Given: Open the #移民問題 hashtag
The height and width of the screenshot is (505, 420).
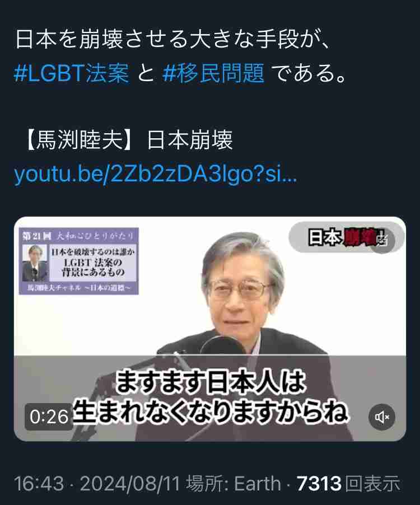Looking at the screenshot, I should pyautogui.click(x=213, y=73).
